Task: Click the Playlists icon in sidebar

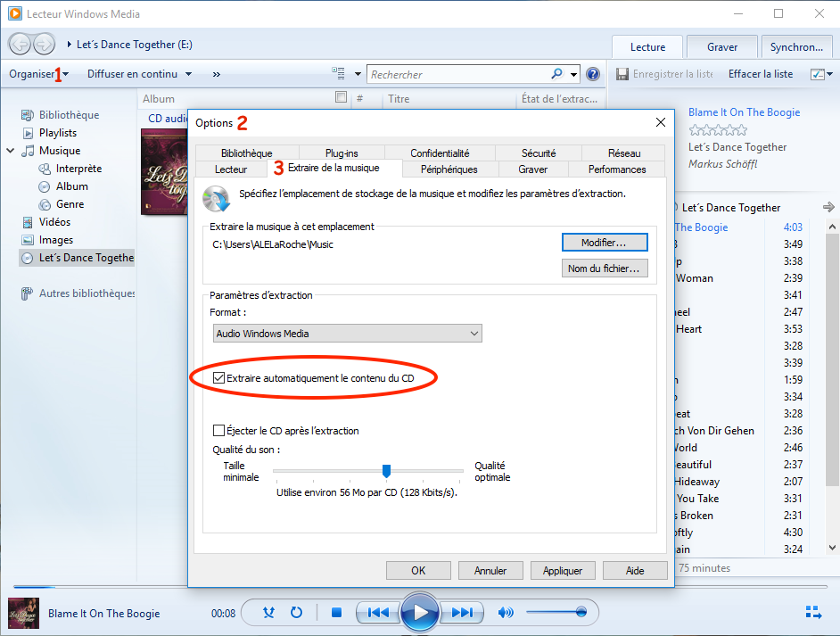Action: (x=28, y=133)
